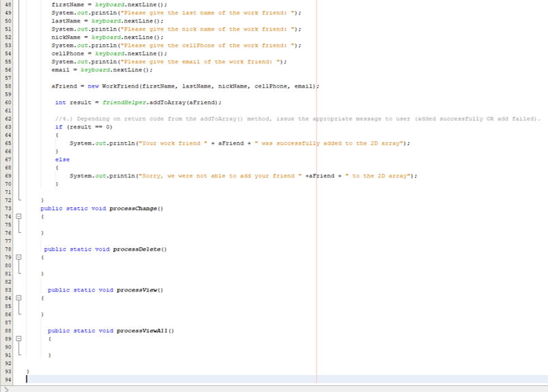Expand the bottom-left panel chevron
This screenshot has width=548, height=392.
point(5,388)
